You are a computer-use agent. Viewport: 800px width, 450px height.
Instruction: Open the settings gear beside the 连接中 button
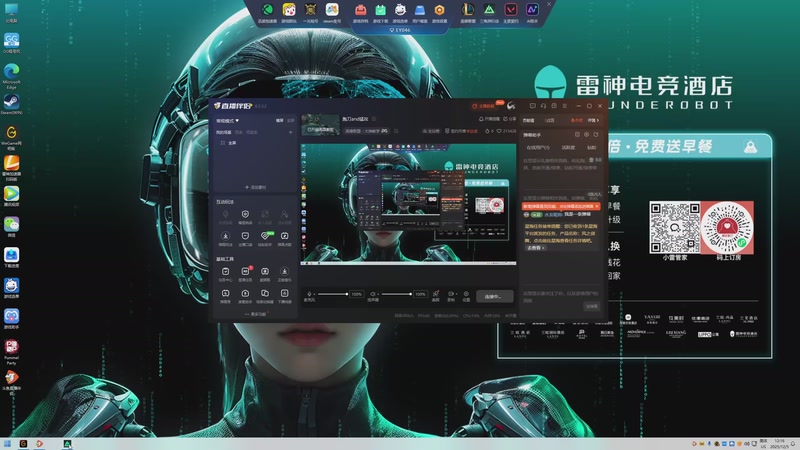[466, 294]
